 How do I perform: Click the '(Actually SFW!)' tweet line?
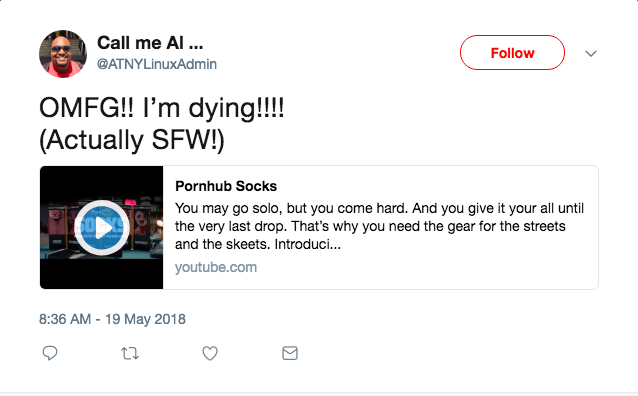[131, 140]
